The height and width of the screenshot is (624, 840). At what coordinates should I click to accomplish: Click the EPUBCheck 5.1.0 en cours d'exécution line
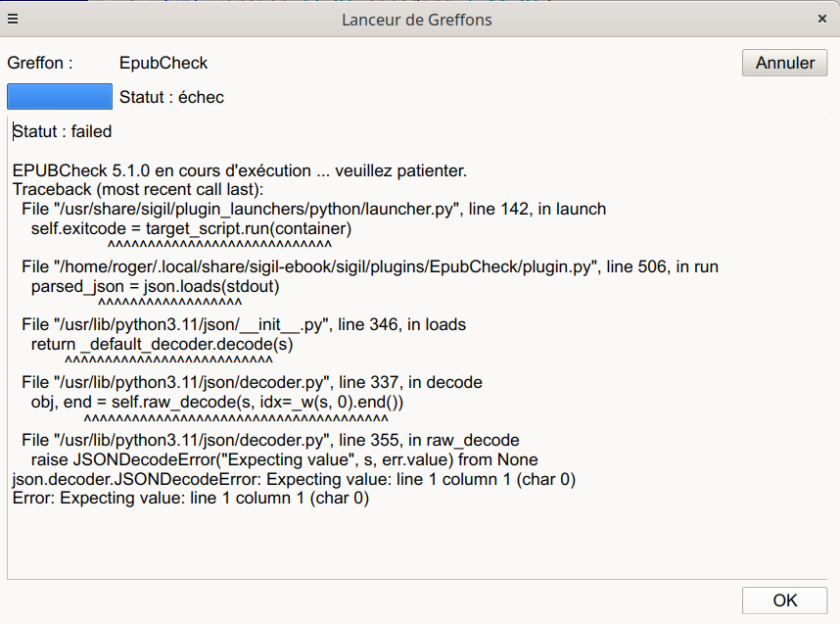coord(240,170)
